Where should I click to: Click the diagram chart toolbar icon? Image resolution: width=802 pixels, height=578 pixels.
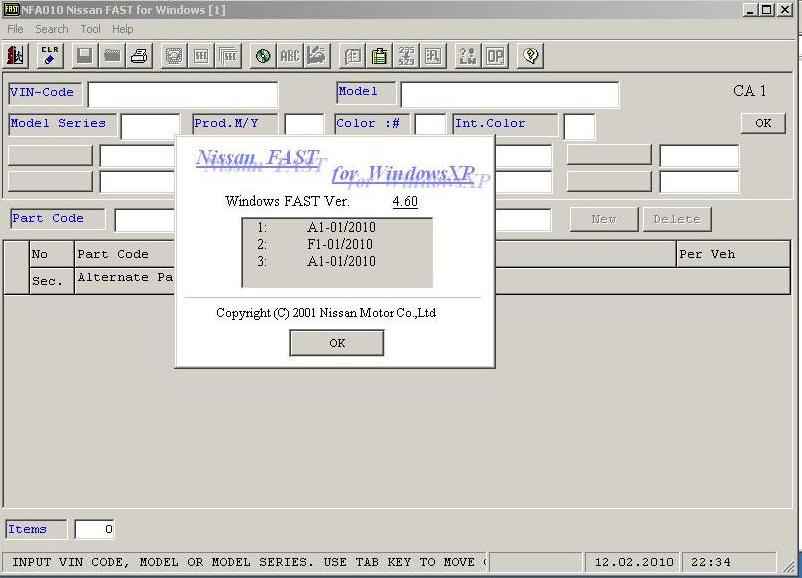(433, 55)
